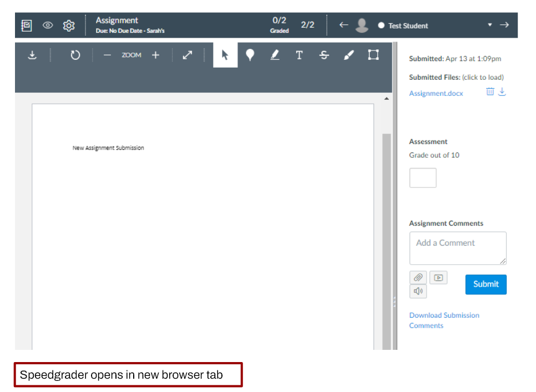536x392 pixels.
Task: Open the Assignment.docx submission file
Action: click(436, 93)
